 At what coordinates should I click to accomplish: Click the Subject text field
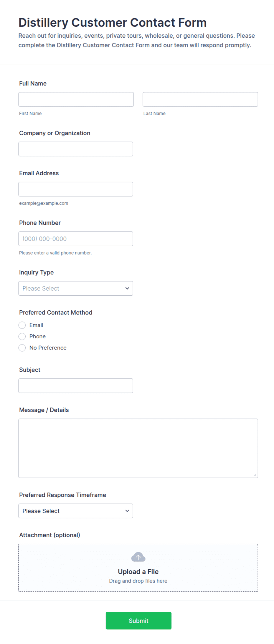coord(76,386)
